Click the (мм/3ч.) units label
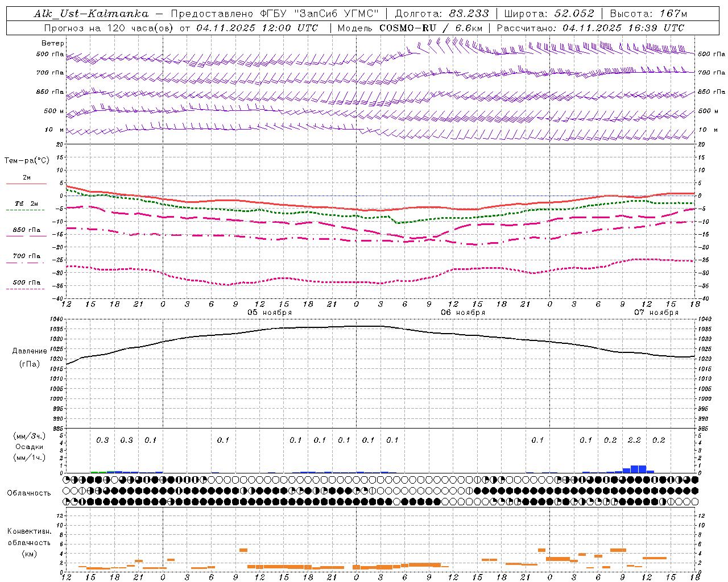Viewport: 728px width, 582px height. point(30,436)
